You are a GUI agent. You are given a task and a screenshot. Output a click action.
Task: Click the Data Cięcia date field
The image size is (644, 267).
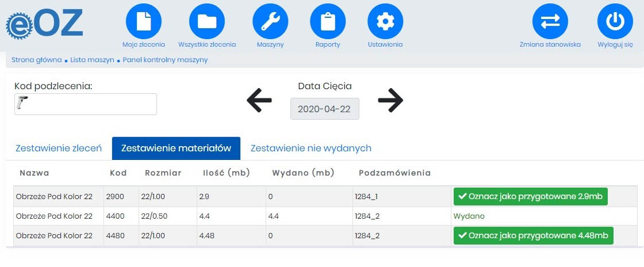pyautogui.click(x=325, y=109)
